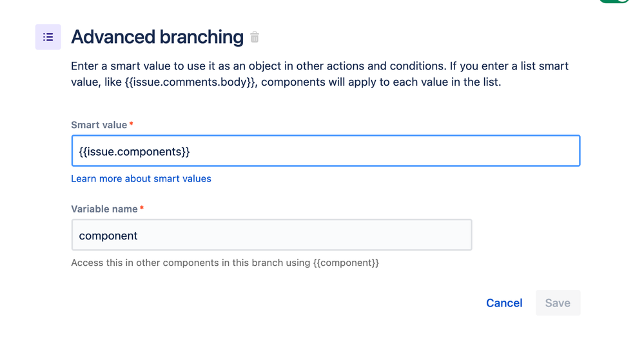The height and width of the screenshot is (347, 644).
Task: Click the Advanced branching list icon
Action: click(48, 37)
